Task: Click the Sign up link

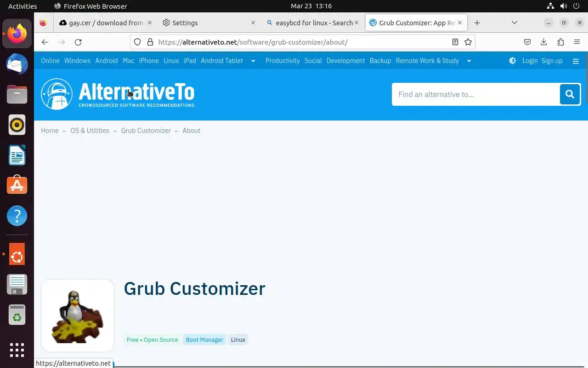Action: click(x=552, y=61)
